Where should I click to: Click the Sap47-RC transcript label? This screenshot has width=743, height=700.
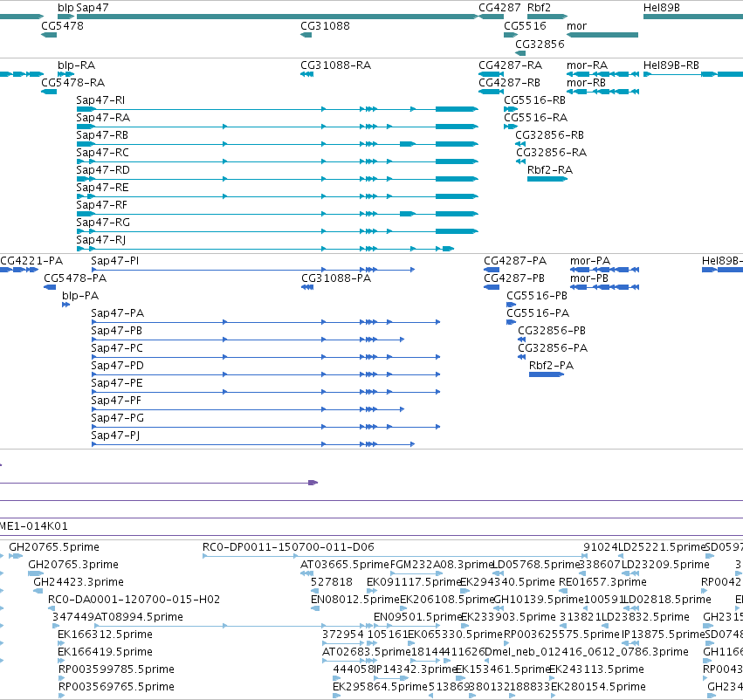(102, 153)
